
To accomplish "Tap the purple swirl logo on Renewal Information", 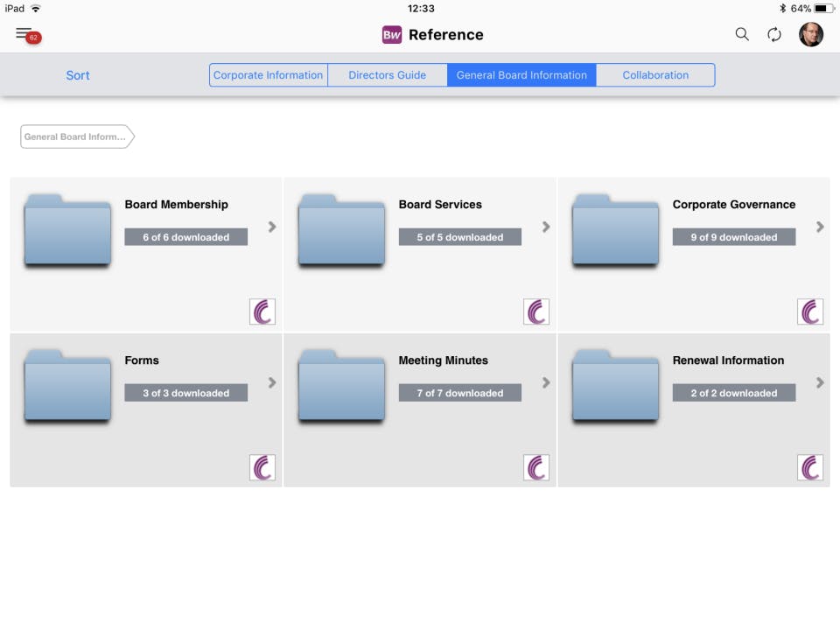I will point(810,467).
